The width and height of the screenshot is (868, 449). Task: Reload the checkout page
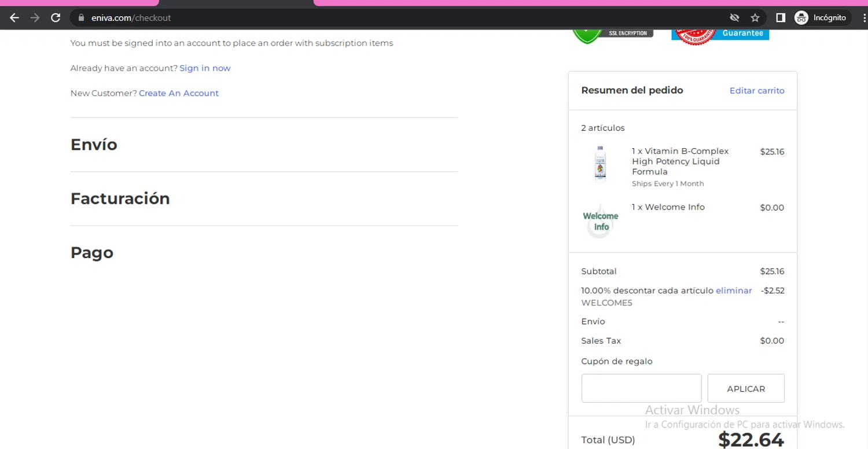[x=56, y=18]
